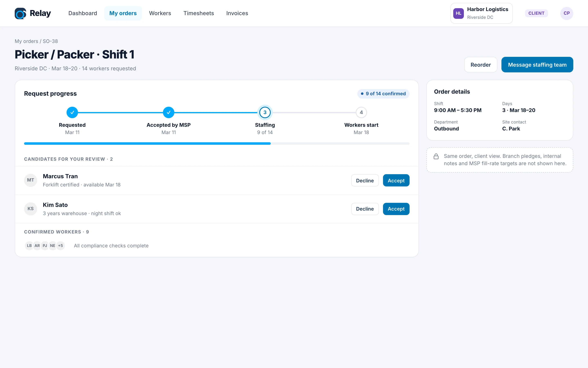Click the request progress bar
The image size is (588, 368).
(217, 144)
